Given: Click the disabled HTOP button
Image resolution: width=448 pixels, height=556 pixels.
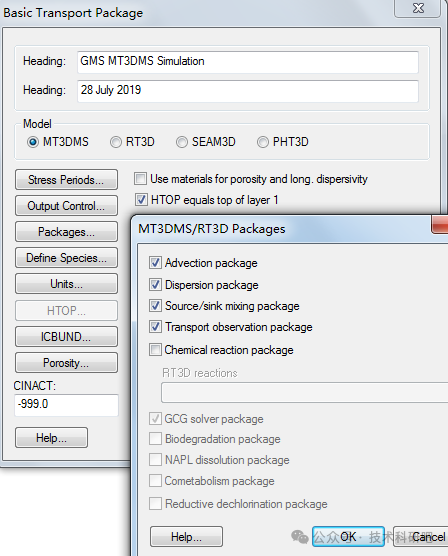Looking at the screenshot, I should pos(66,311).
